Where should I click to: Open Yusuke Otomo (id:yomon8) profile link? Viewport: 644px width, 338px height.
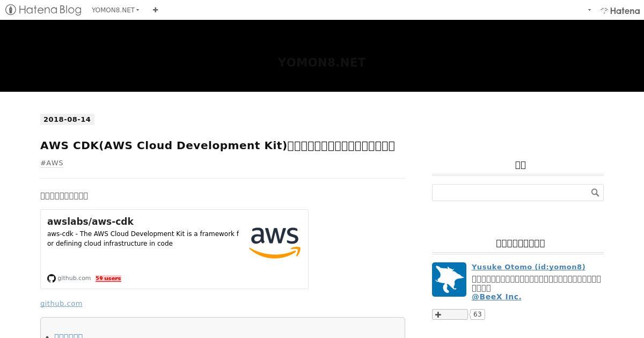point(529,267)
